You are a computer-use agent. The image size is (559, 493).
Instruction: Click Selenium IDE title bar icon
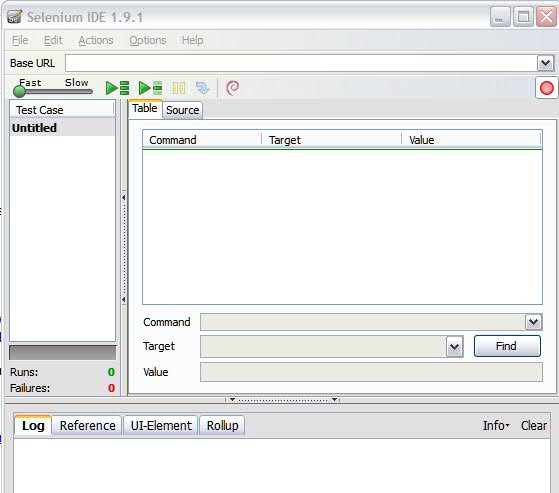15,17
